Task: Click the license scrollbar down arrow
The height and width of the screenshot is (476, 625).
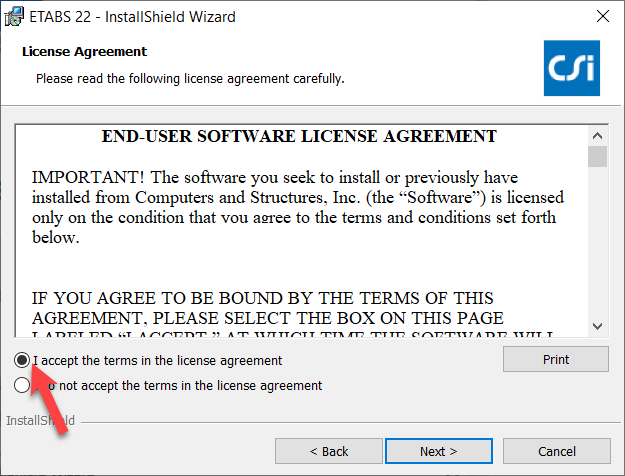Action: [598, 327]
